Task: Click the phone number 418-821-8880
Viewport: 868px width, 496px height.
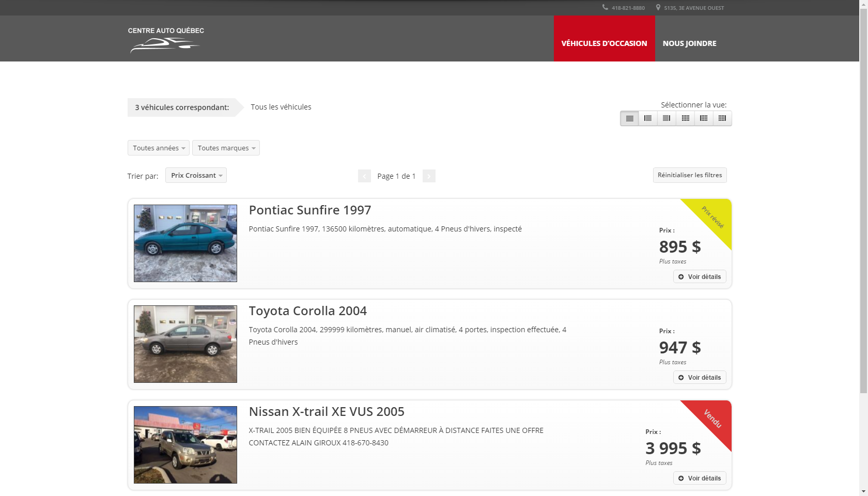Action: click(628, 8)
